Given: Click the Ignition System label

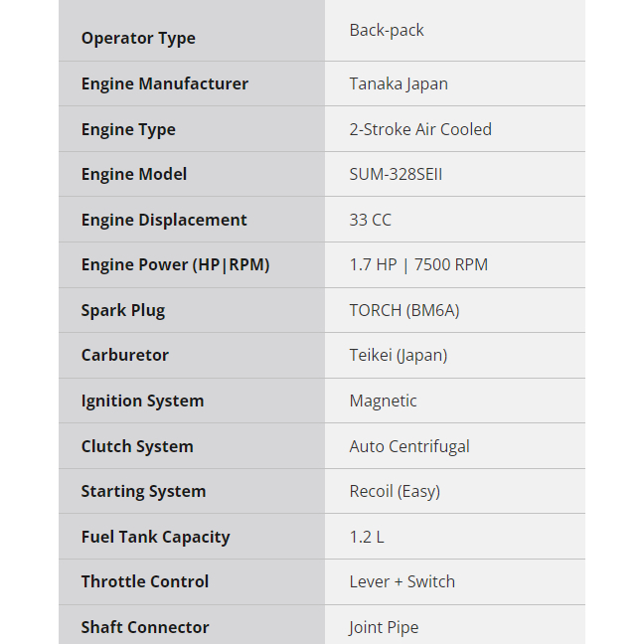Looking at the screenshot, I should (142, 401).
